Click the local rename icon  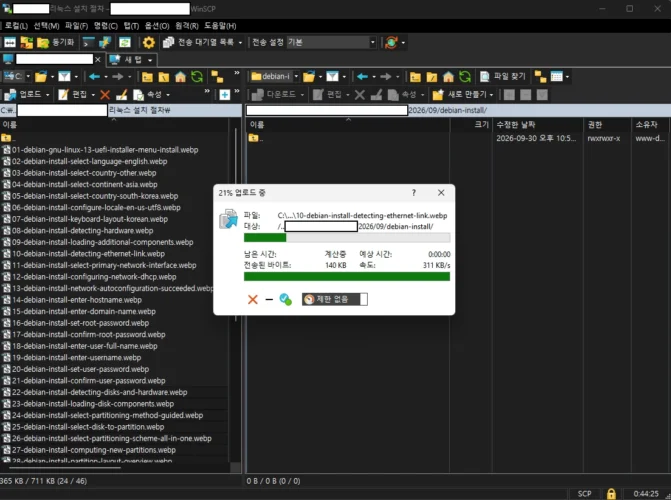point(122,95)
